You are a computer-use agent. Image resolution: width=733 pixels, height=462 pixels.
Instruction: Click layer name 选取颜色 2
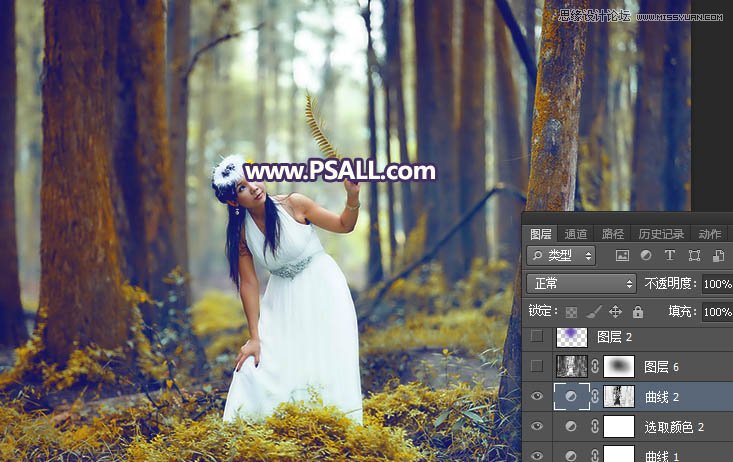[675, 427]
